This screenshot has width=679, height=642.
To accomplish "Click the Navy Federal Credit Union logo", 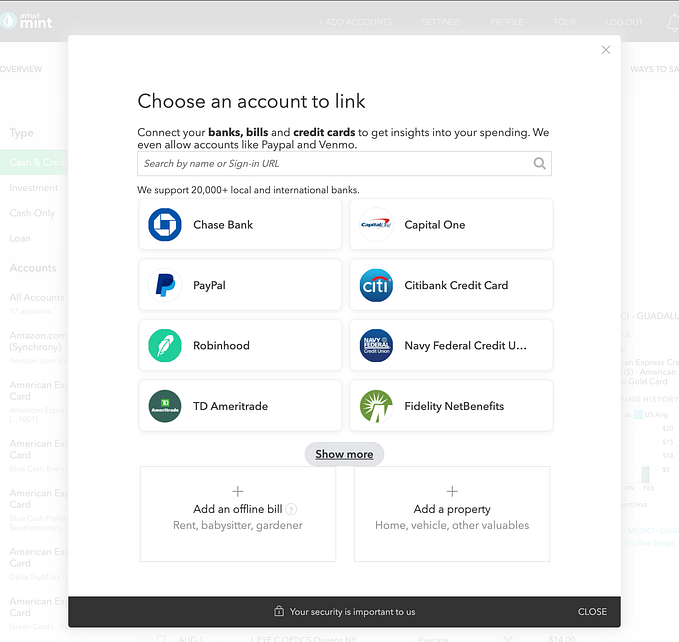I will point(376,345).
